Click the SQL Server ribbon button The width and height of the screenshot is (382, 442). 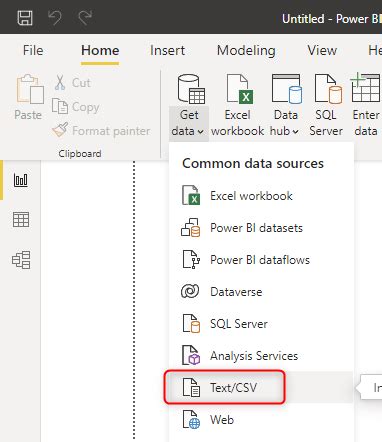[x=326, y=105]
